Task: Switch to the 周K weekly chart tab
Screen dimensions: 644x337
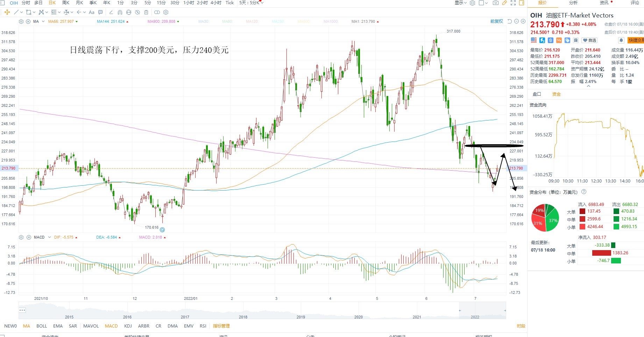Action: coord(66,3)
